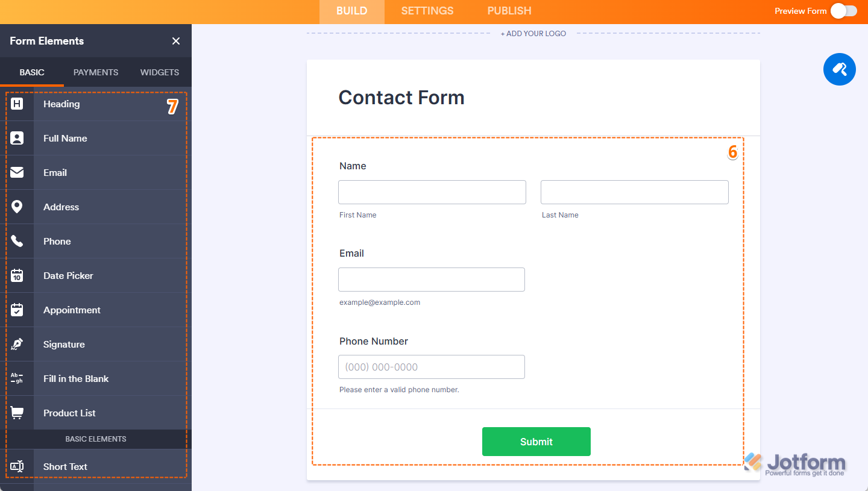Click the green Submit button
The width and height of the screenshot is (868, 491).
pos(536,442)
